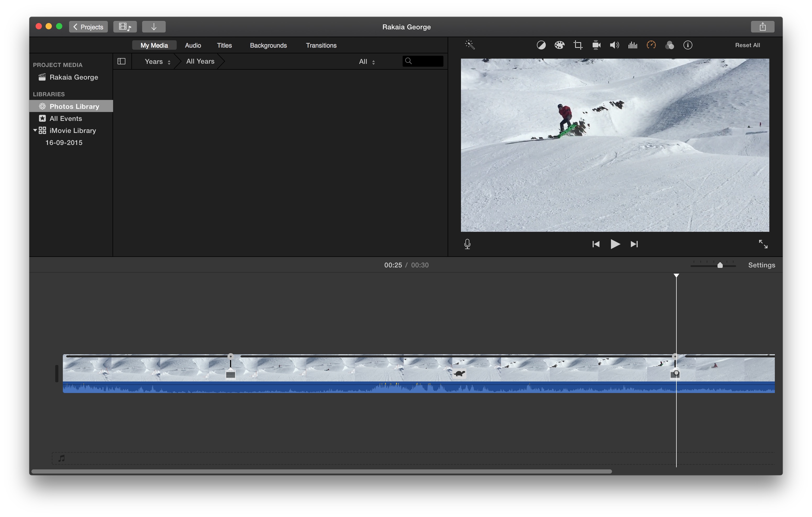Toggle the media browser view button in the title bar
The image size is (812, 517).
125,27
